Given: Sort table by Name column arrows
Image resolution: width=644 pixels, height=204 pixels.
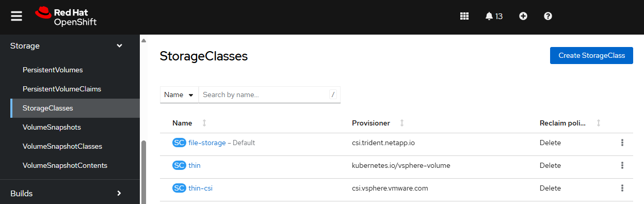Looking at the screenshot, I should (204, 123).
